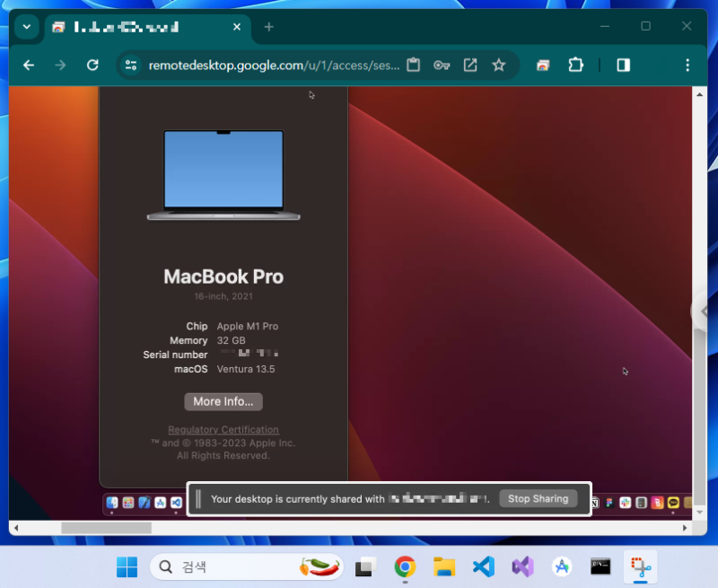718x588 pixels.
Task: Open the tab search chevron at top left
Action: coord(26,27)
